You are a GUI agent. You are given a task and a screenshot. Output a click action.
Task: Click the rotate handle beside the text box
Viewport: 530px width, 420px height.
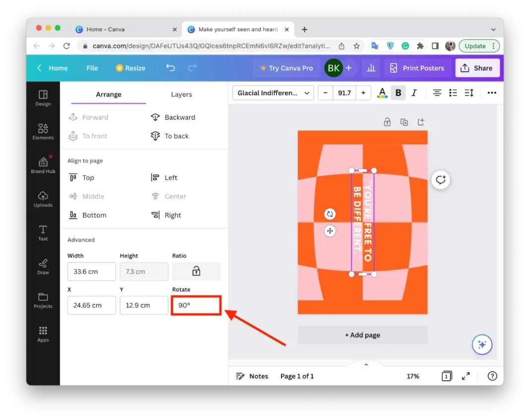330,214
